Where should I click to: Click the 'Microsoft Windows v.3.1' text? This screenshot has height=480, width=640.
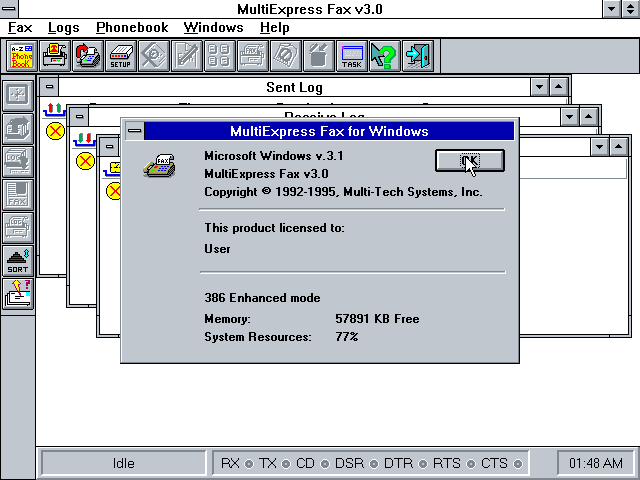coord(273,156)
